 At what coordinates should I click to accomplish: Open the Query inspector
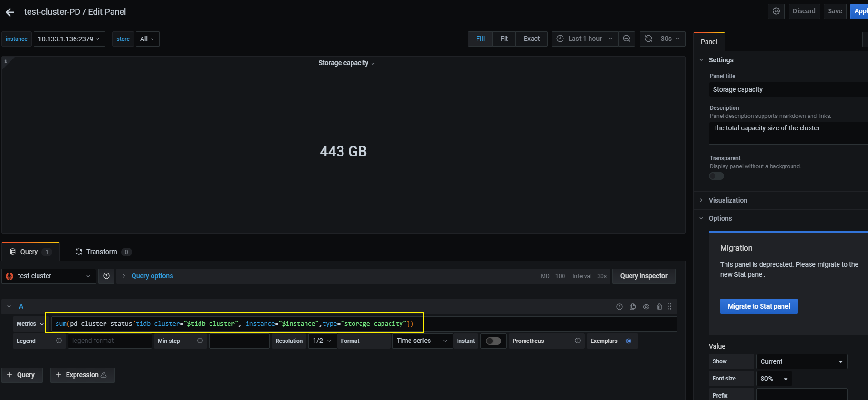click(644, 276)
